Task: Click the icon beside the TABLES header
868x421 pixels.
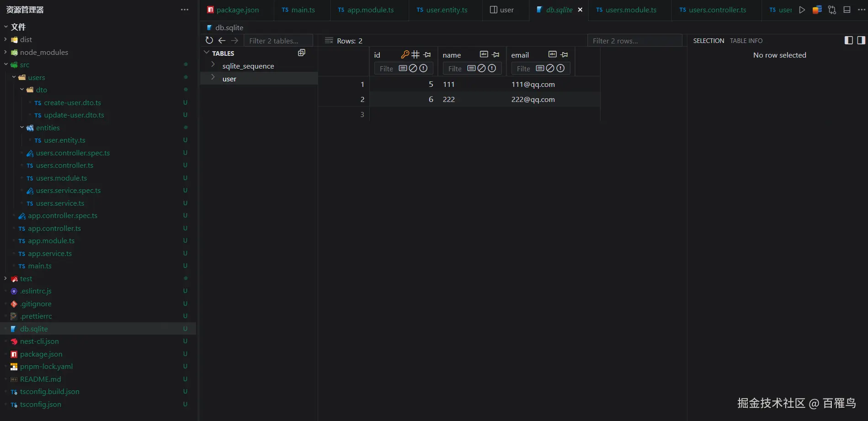Action: 302,53
